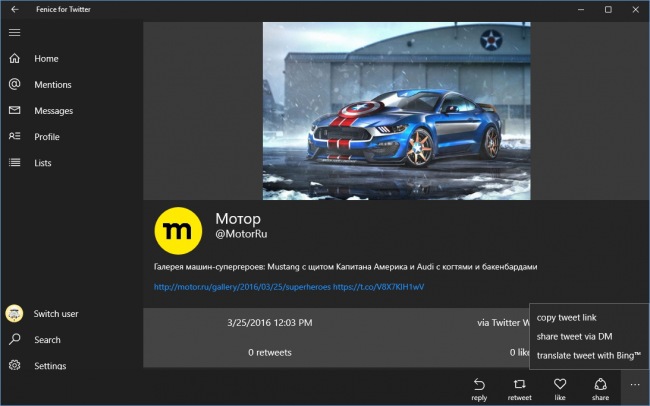650x406 pixels.
Task: Reply to the tweet
Action: click(x=479, y=389)
